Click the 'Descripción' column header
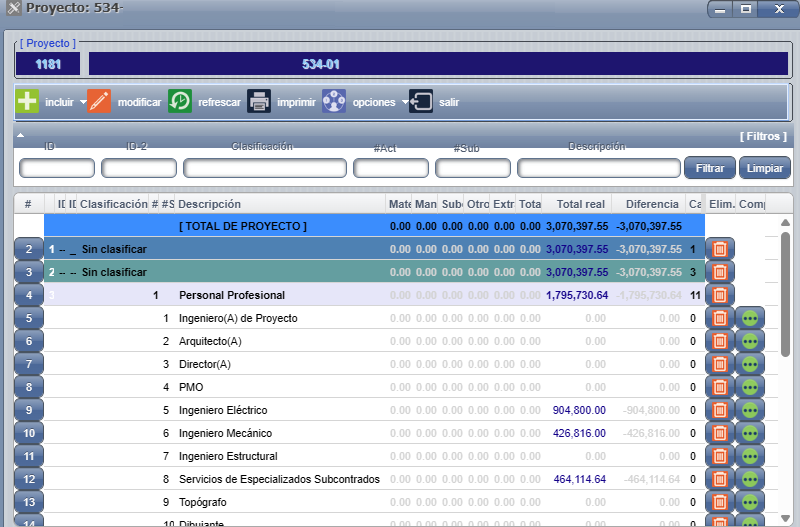Viewport: 800px width, 527px height. [209, 204]
